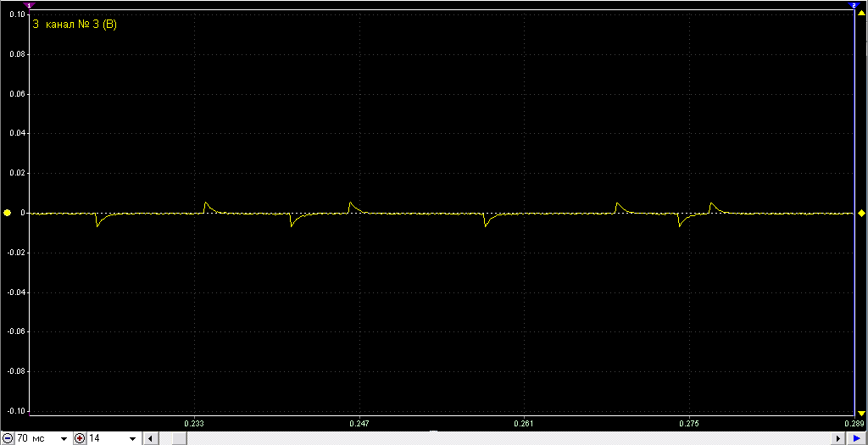This screenshot has height=445, width=868.
Task: Click the red plus zoom-in icon
Action: 80,438
